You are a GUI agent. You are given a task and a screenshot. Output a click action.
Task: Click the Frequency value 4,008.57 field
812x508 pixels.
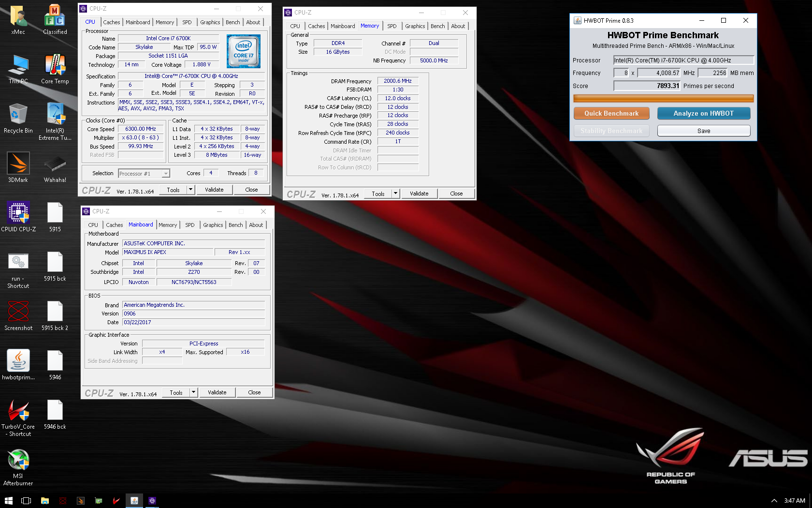click(659, 73)
